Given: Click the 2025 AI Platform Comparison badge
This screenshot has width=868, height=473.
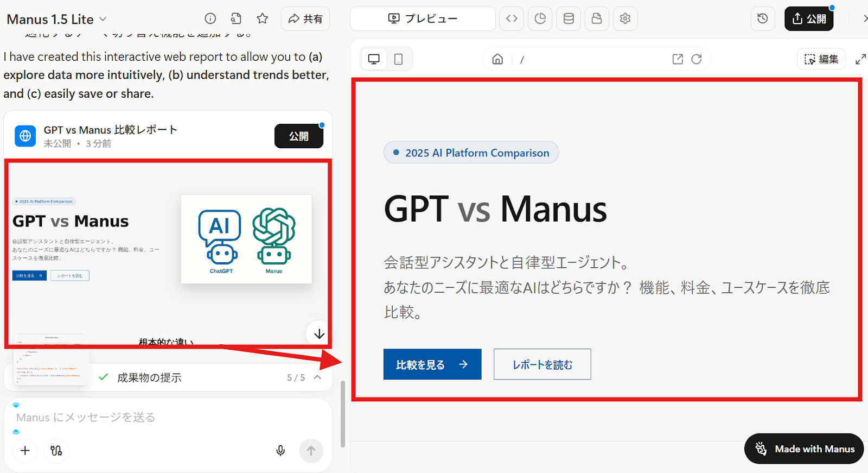Looking at the screenshot, I should [x=471, y=153].
